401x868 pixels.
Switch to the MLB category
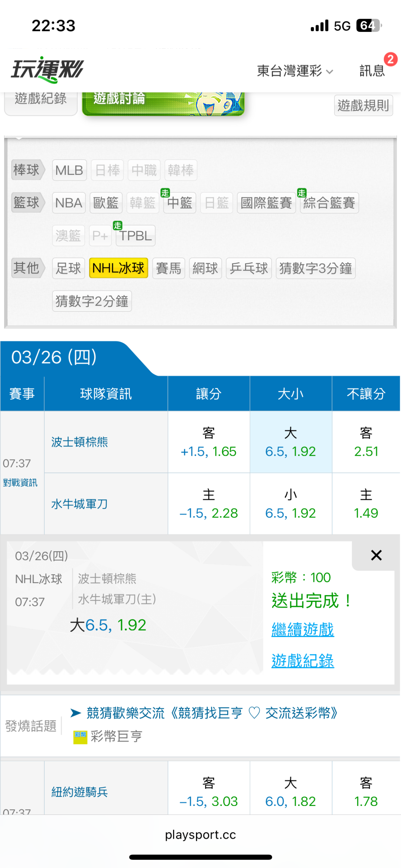pyautogui.click(x=69, y=170)
